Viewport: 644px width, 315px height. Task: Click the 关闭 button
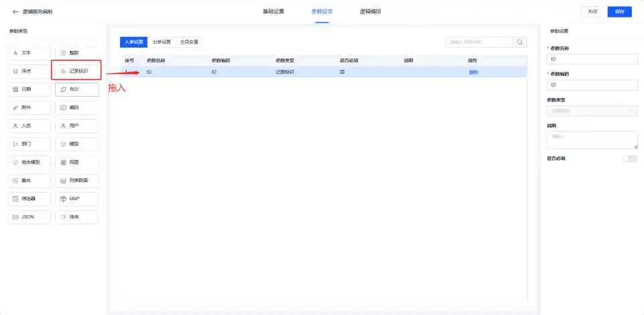pyautogui.click(x=592, y=11)
